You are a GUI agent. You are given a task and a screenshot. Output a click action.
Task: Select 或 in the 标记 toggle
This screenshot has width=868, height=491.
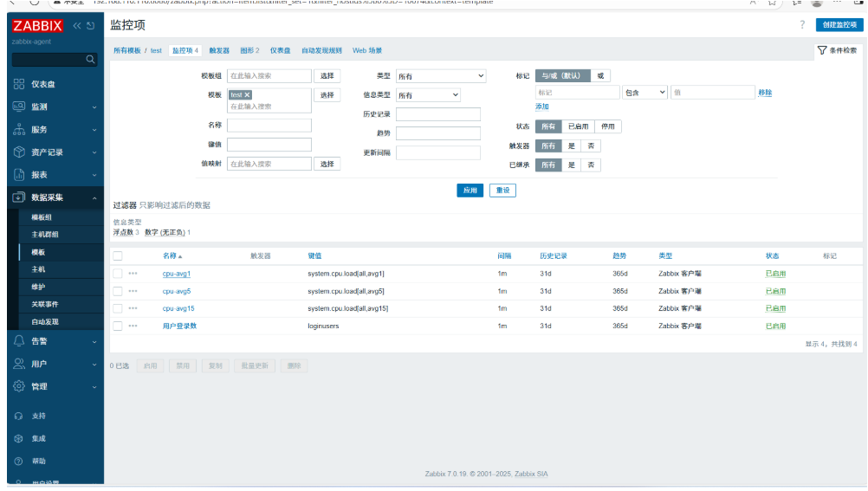point(600,76)
